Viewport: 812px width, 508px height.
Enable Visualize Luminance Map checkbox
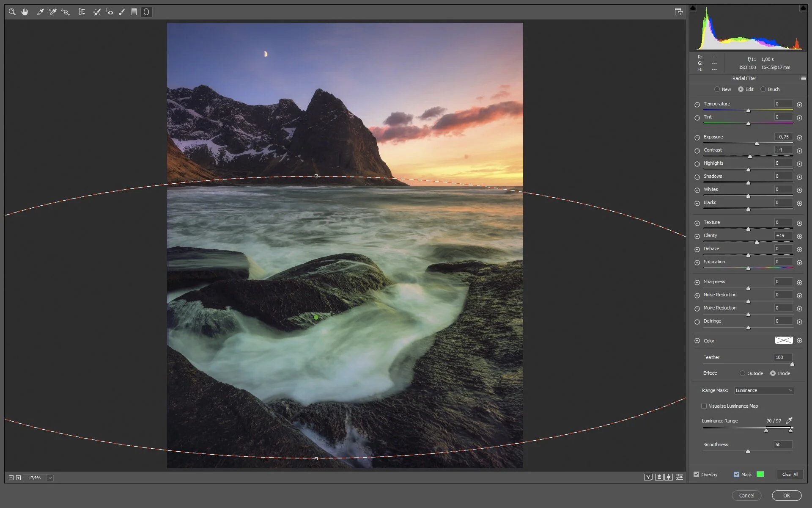pyautogui.click(x=704, y=406)
